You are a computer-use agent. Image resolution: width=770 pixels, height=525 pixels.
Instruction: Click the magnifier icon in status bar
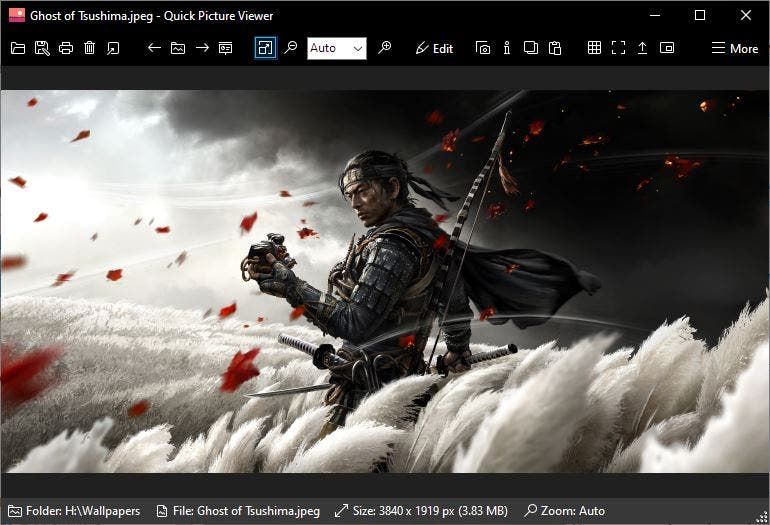tap(530, 510)
